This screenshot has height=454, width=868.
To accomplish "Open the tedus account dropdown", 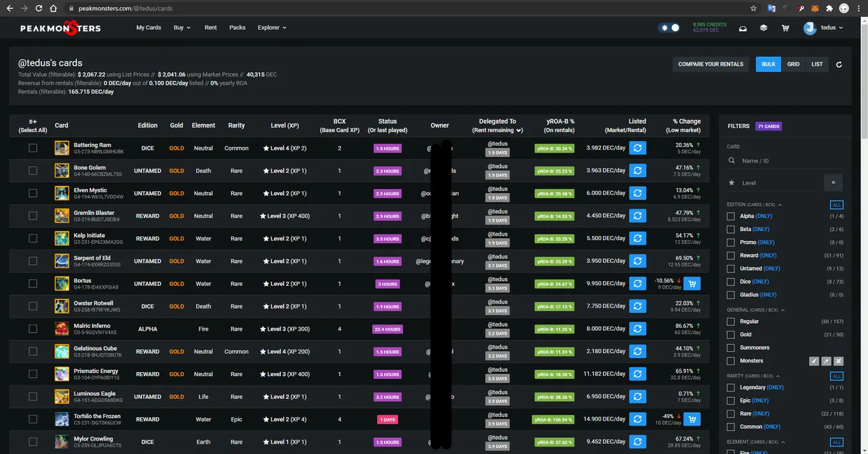I will [x=824, y=28].
